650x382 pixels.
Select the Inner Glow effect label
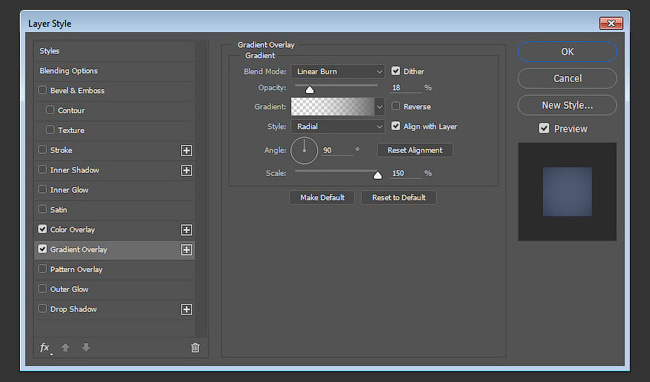pyautogui.click(x=69, y=190)
